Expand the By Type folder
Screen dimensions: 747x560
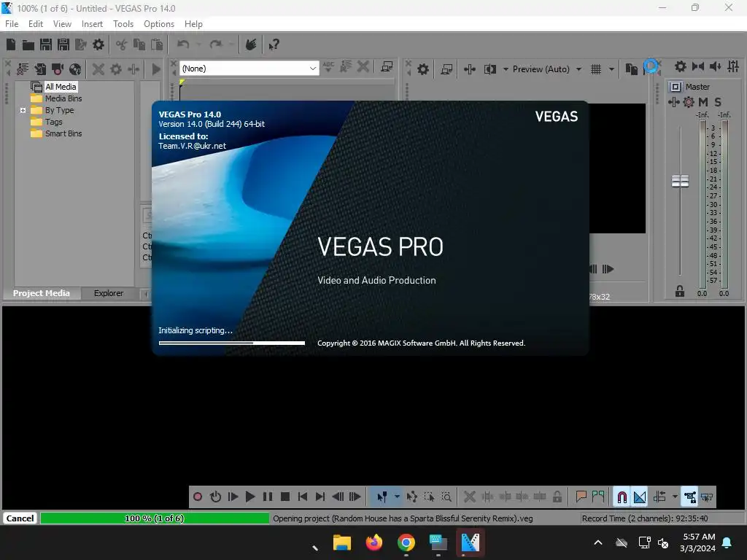pos(23,111)
